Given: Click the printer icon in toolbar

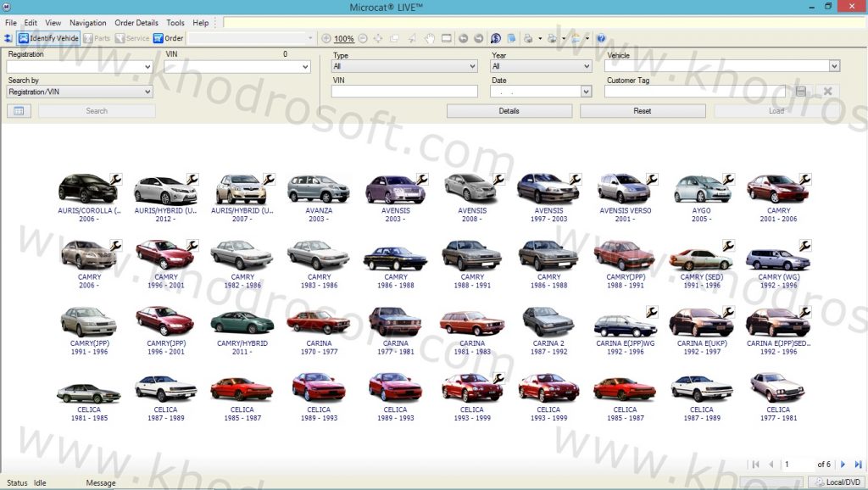Looking at the screenshot, I should (x=528, y=38).
